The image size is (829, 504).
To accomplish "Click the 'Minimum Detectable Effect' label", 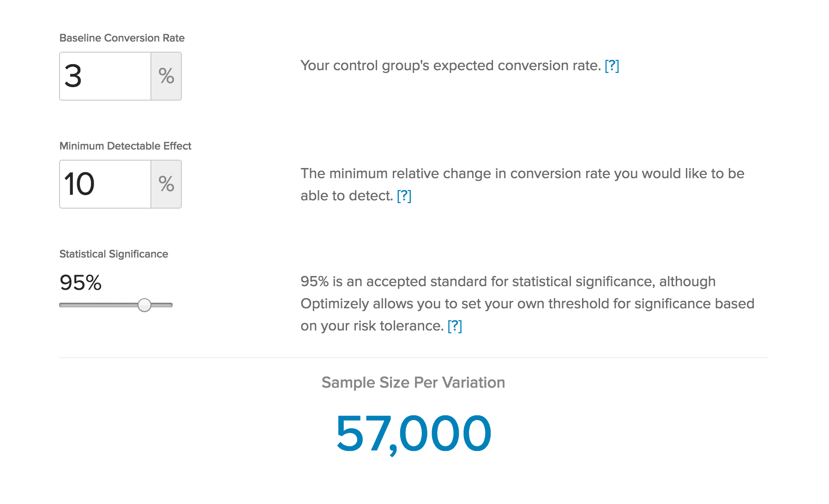I will 125,146.
